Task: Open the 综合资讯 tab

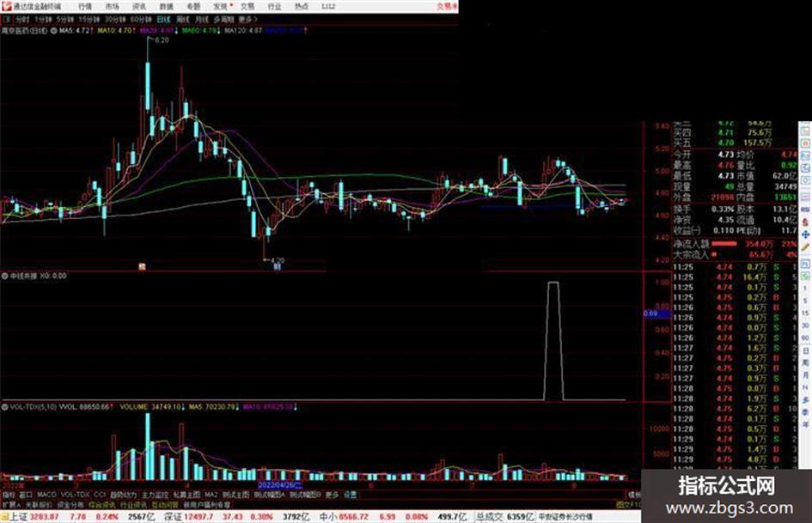Action: tap(101, 504)
